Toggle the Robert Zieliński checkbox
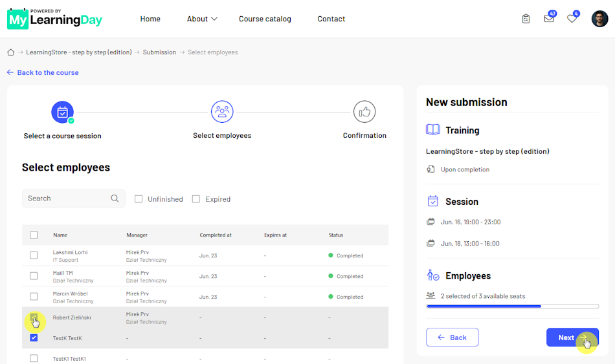 pyautogui.click(x=34, y=317)
